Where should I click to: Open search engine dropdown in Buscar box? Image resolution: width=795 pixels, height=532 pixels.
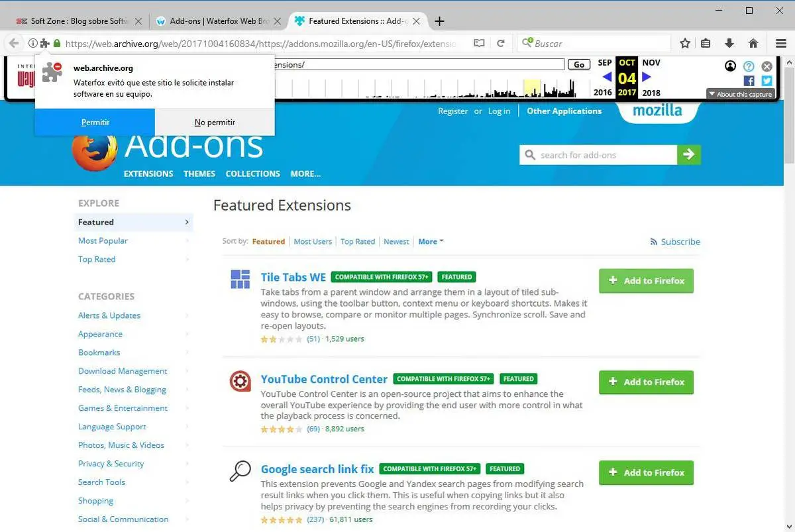527,43
